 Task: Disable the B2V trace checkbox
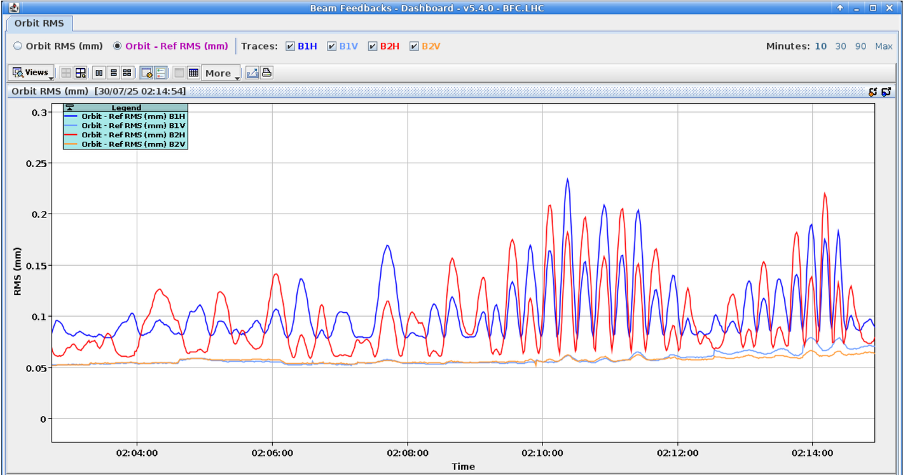tap(414, 46)
